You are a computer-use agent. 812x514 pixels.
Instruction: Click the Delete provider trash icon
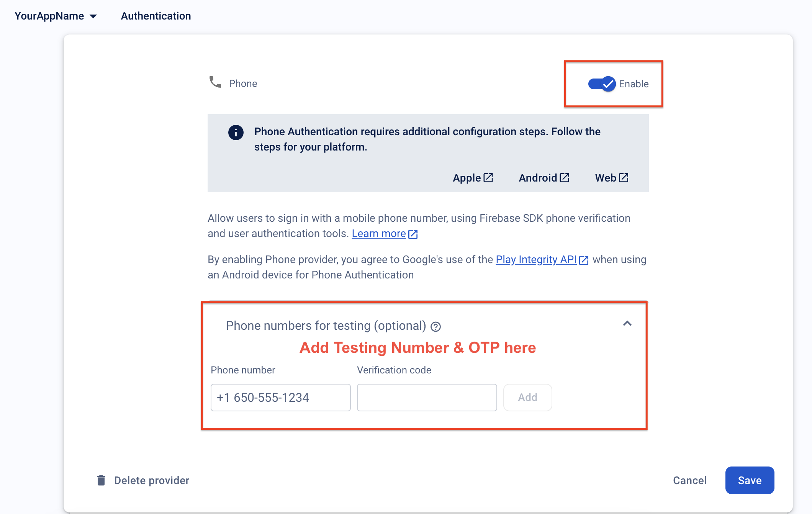(101, 480)
